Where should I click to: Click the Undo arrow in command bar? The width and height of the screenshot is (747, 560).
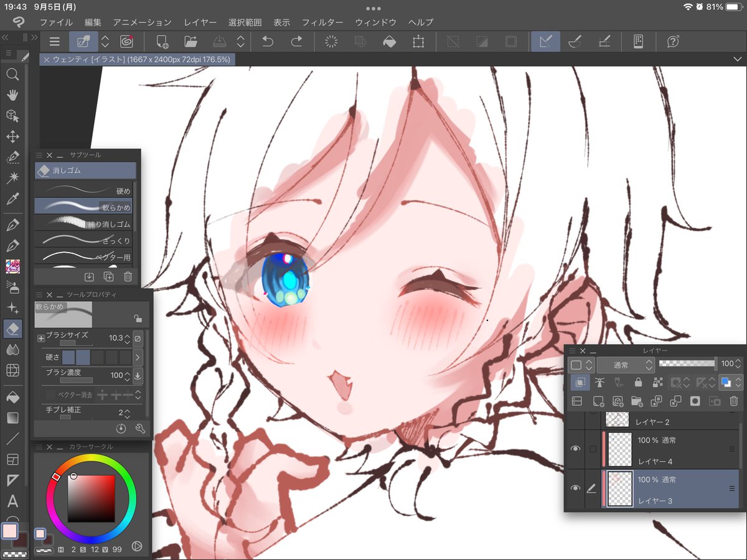click(x=268, y=42)
